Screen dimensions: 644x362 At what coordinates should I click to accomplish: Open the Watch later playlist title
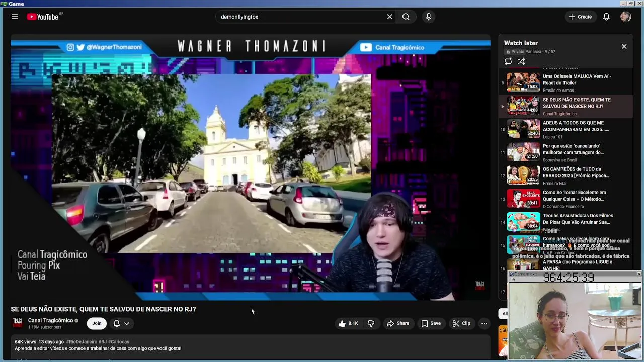[521, 43]
